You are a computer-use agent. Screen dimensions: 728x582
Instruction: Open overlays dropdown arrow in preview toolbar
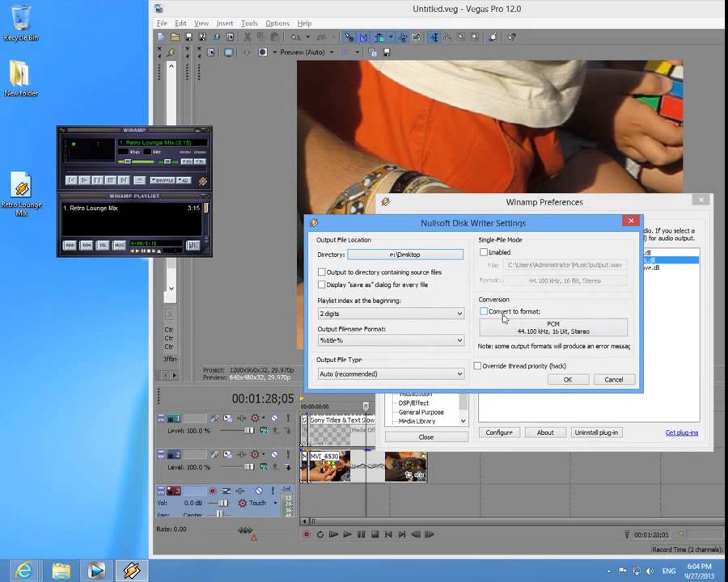coord(357,53)
